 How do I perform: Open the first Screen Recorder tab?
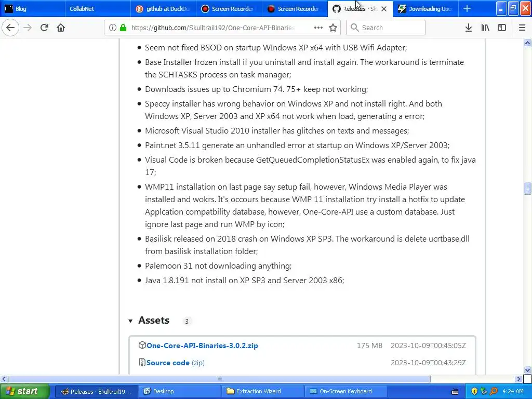[x=229, y=9]
